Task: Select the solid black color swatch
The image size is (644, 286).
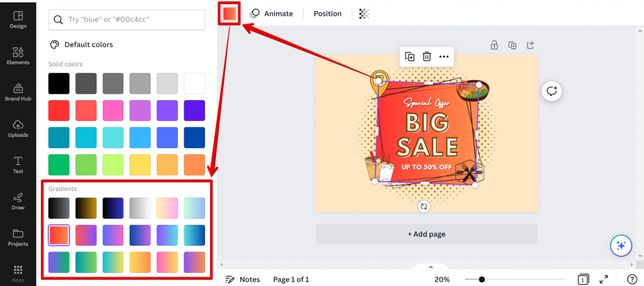Action: pyautogui.click(x=58, y=83)
